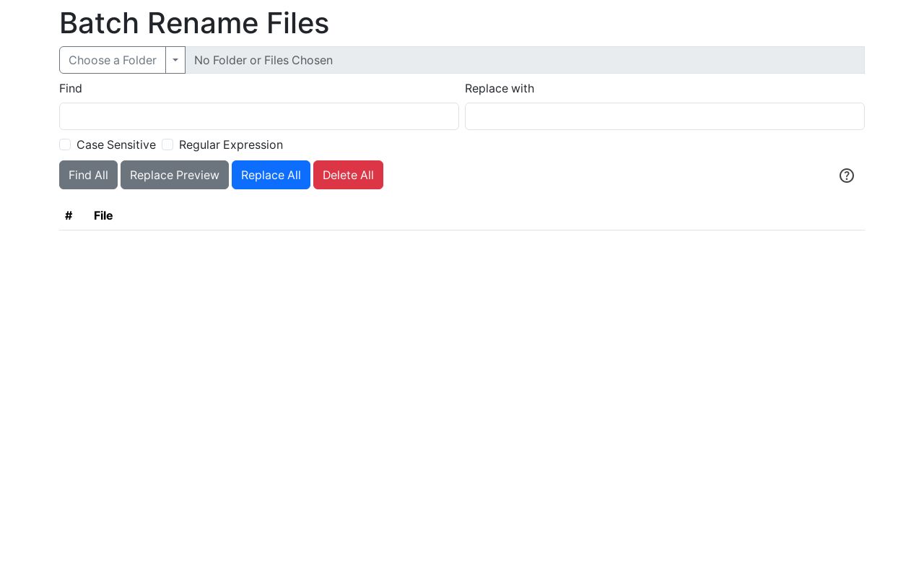Image resolution: width=924 pixels, height=578 pixels.
Task: Click the Replace Preview button
Action: (175, 175)
